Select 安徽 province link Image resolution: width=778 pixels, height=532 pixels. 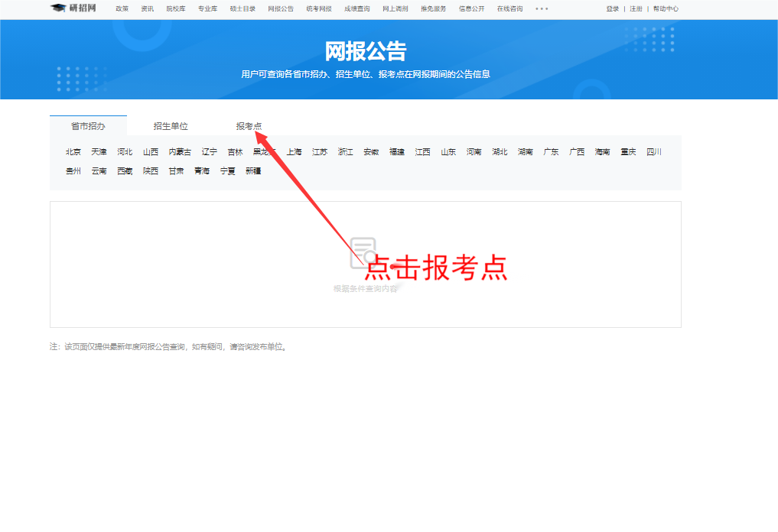click(372, 151)
